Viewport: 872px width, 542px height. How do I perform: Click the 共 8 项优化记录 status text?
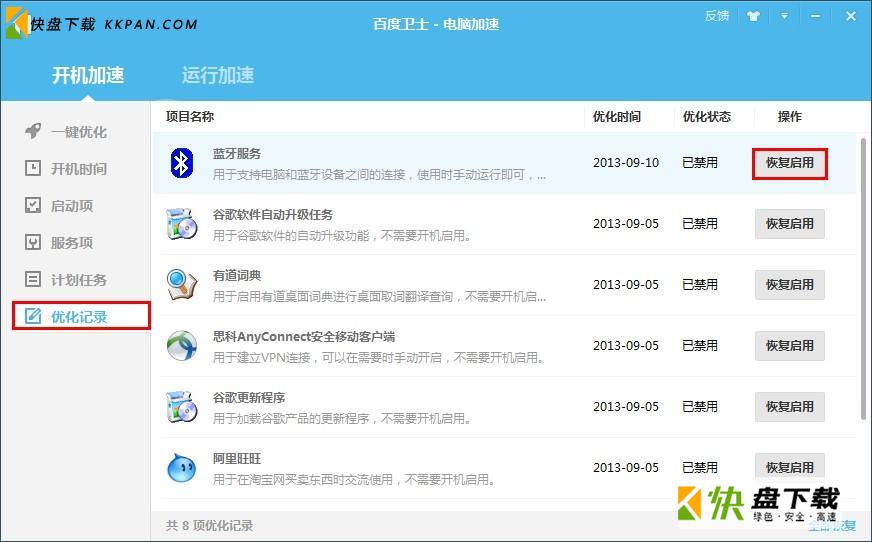pyautogui.click(x=209, y=525)
